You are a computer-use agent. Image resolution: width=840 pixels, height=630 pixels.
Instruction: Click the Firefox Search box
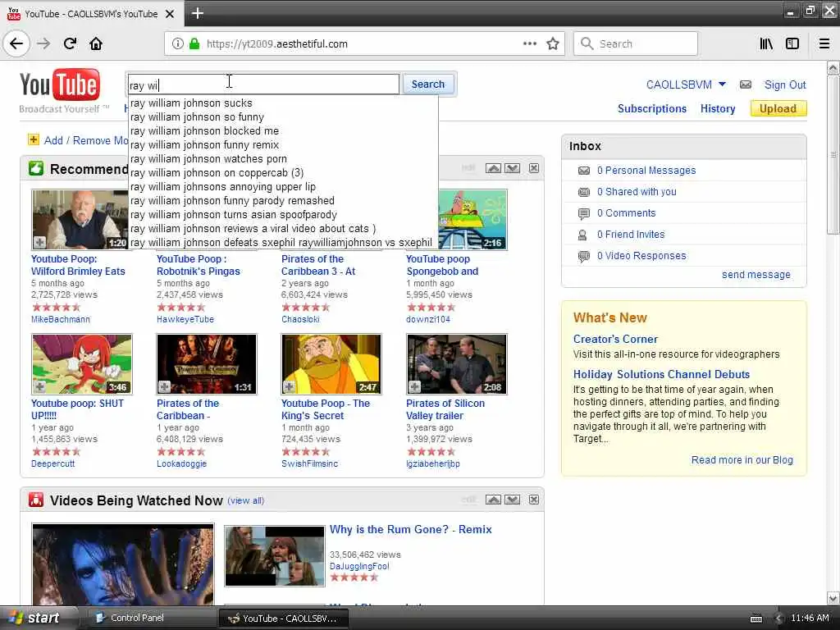coord(636,43)
